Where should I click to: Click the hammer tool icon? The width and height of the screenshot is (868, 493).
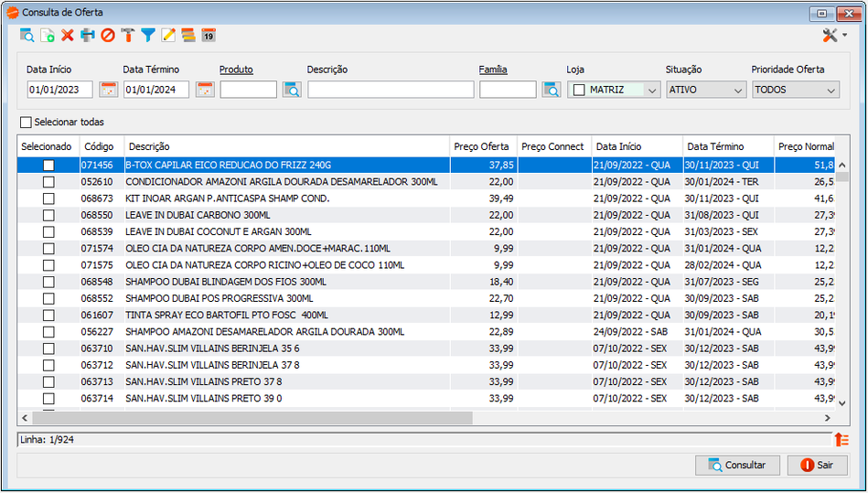(128, 36)
